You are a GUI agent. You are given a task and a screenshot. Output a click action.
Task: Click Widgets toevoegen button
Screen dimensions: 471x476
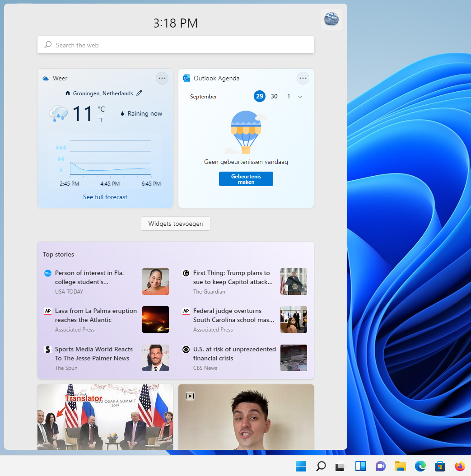[176, 224]
